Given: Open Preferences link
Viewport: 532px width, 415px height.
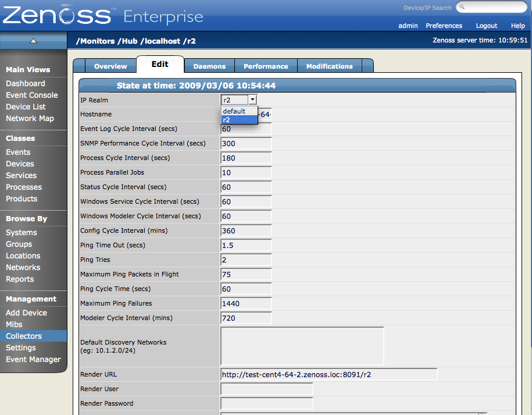Looking at the screenshot, I should click(444, 26).
